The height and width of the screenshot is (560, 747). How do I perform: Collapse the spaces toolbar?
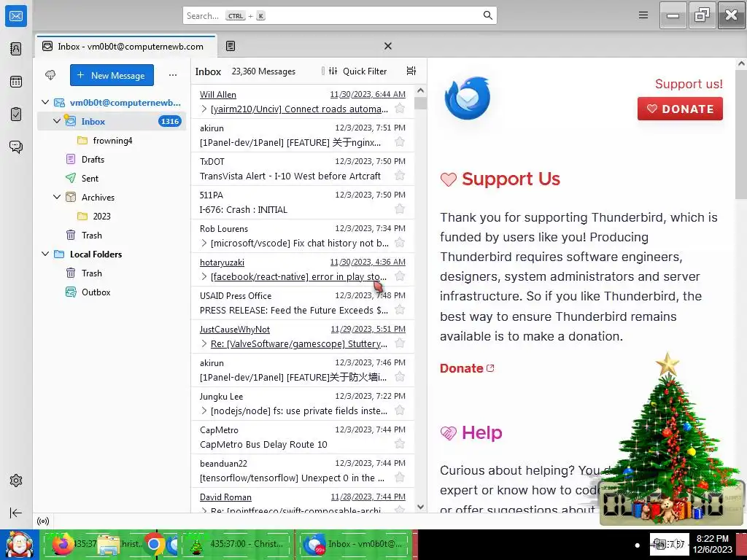16,513
